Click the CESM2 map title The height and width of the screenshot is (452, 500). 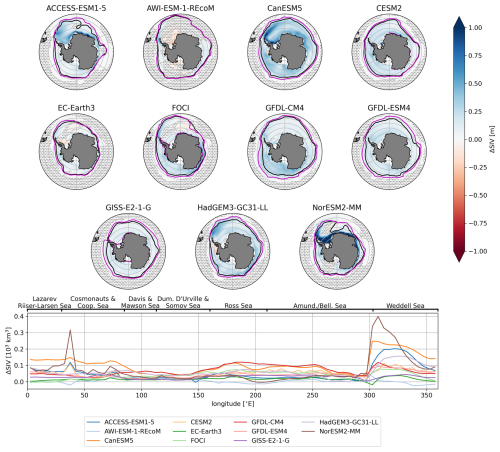[389, 8]
